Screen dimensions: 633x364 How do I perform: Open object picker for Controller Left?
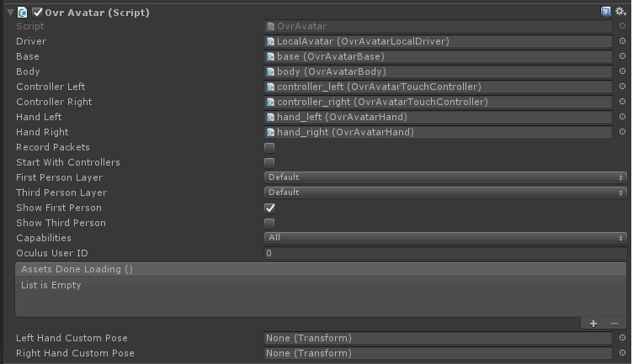[x=622, y=87]
